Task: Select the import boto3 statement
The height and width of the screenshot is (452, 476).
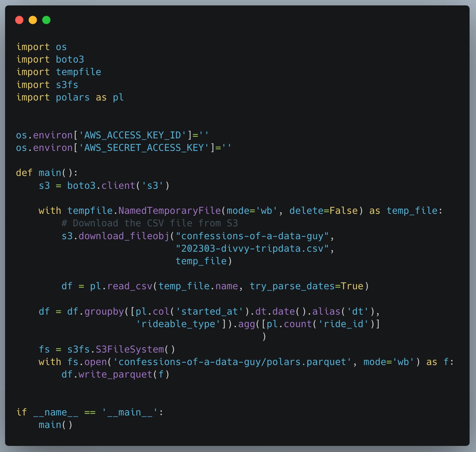Action: point(50,59)
